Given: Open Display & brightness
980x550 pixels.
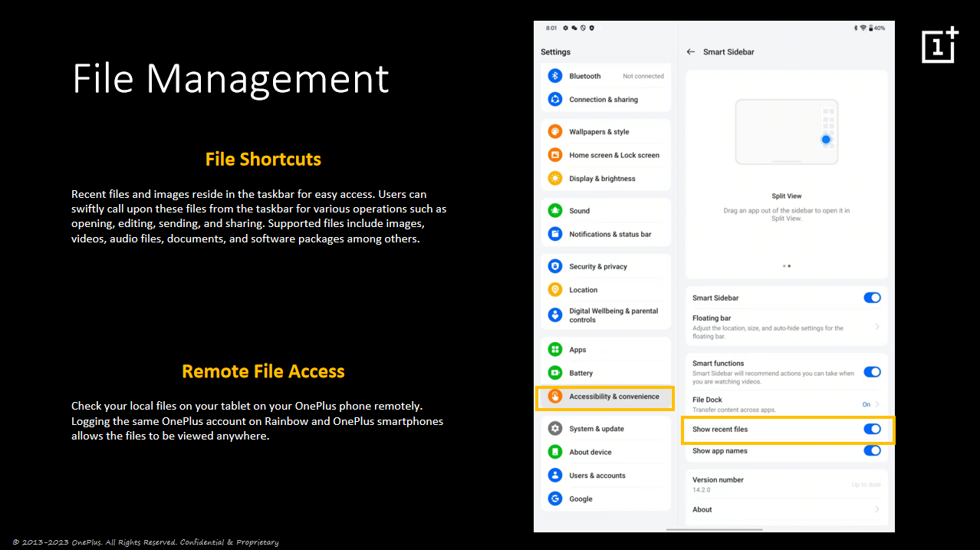Looking at the screenshot, I should point(606,179).
